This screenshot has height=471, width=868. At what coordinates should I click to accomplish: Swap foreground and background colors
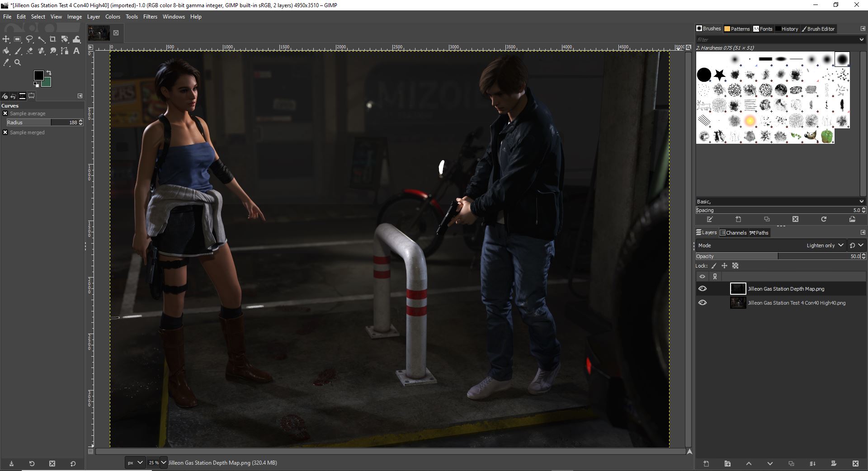coord(49,73)
